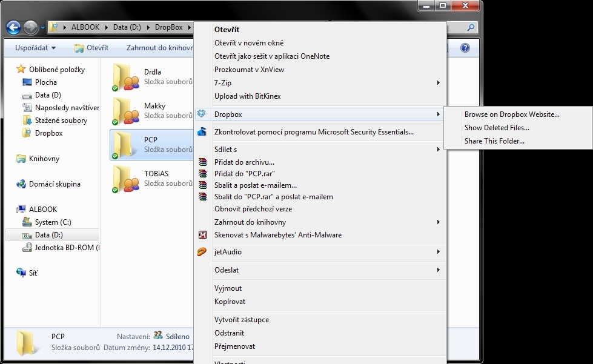The width and height of the screenshot is (593, 364).
Task: Click the Otevřít toolbar button
Action: 91,48
